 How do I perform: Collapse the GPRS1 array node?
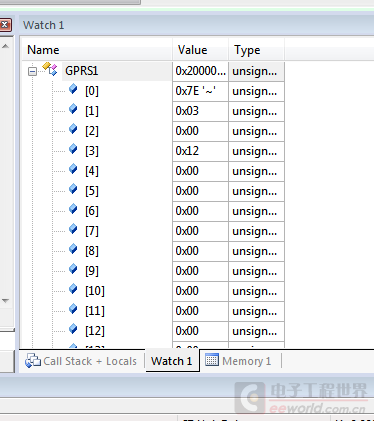coord(32,71)
